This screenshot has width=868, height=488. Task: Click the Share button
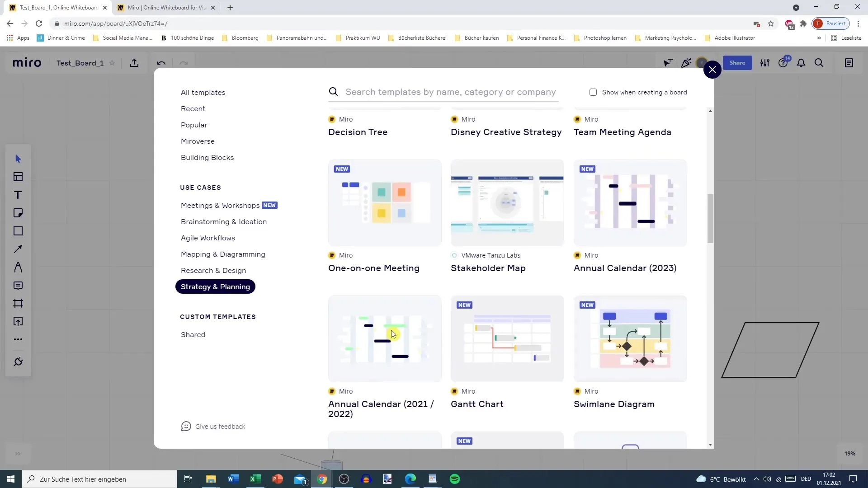tap(737, 63)
